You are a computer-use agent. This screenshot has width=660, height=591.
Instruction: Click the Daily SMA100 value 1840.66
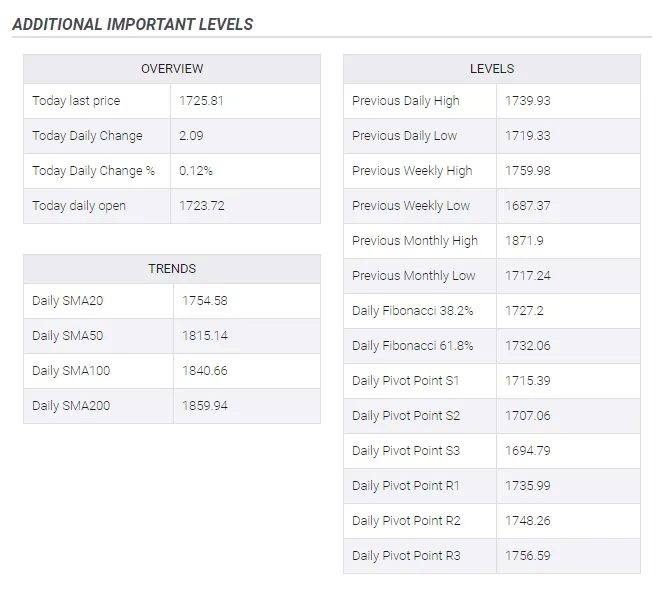tap(205, 371)
